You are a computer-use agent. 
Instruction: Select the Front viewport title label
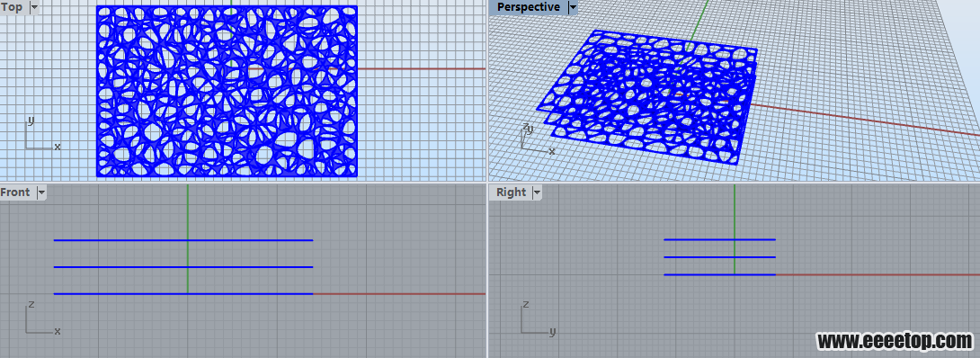pos(16,192)
